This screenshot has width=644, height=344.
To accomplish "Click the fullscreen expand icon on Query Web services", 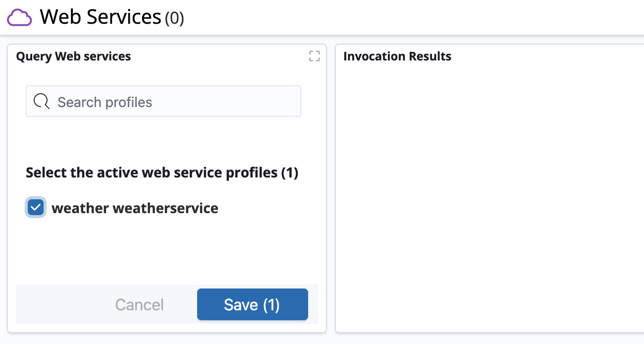I will [314, 56].
